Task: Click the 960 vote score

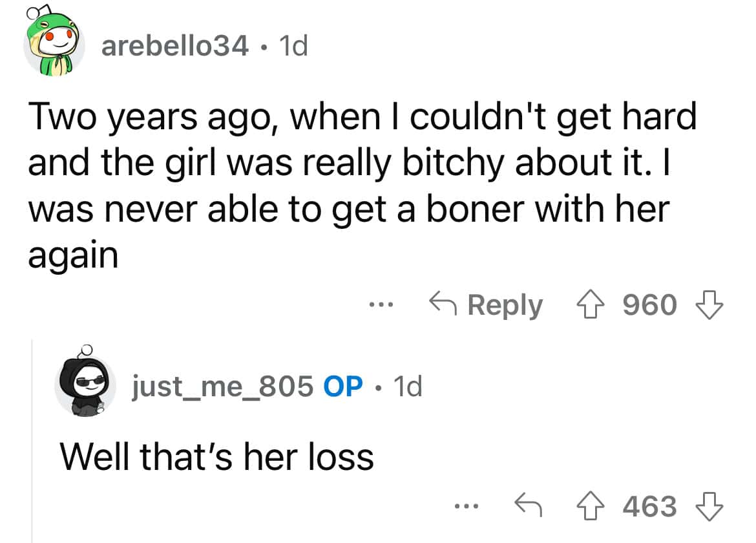Action: (650, 305)
